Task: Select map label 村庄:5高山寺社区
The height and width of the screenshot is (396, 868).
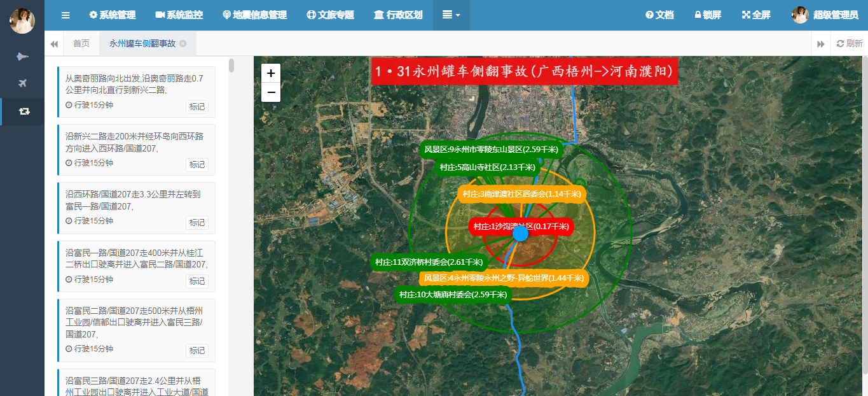Action: (487, 167)
